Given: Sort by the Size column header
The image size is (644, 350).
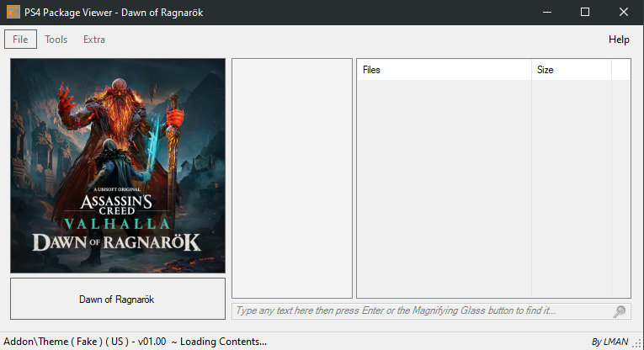Looking at the screenshot, I should tap(572, 70).
